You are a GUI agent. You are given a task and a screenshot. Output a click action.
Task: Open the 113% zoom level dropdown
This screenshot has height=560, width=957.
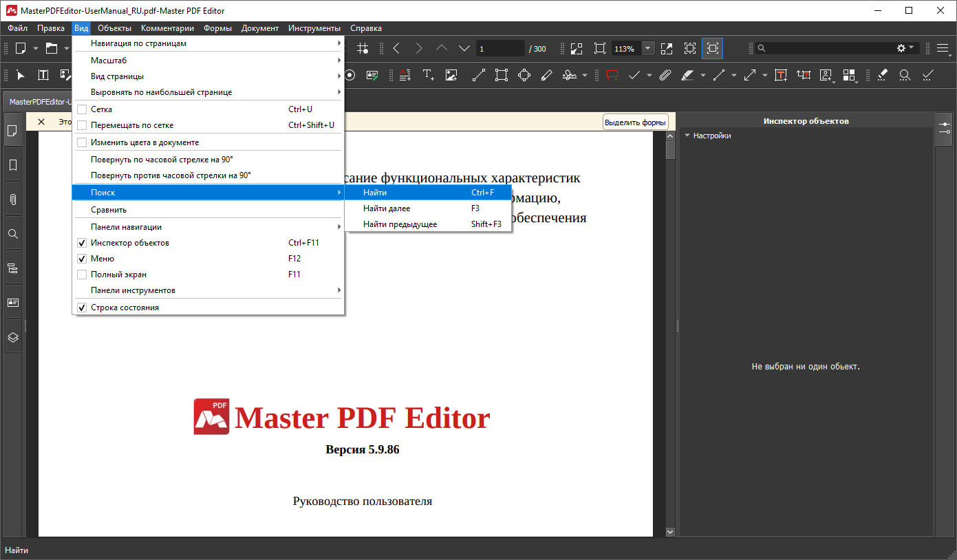tap(648, 49)
